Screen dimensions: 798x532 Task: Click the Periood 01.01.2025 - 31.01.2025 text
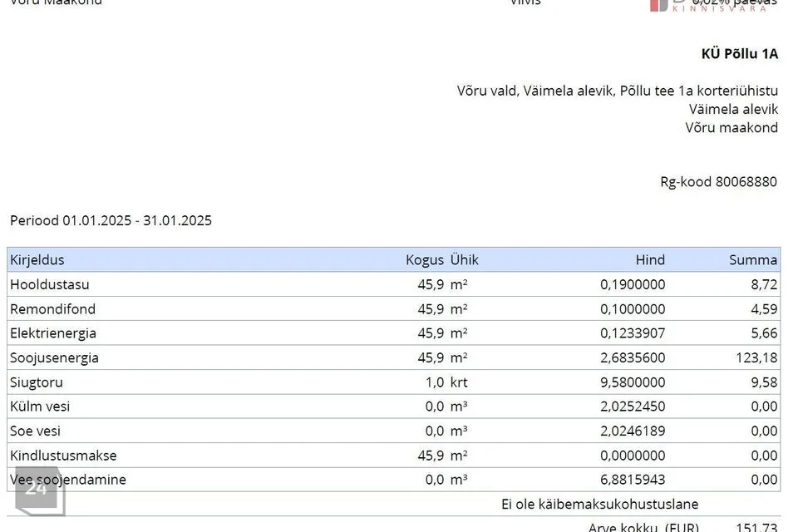111,220
